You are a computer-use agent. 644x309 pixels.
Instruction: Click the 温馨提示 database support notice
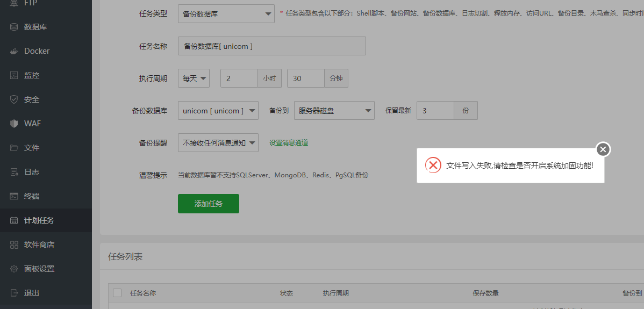(x=273, y=175)
